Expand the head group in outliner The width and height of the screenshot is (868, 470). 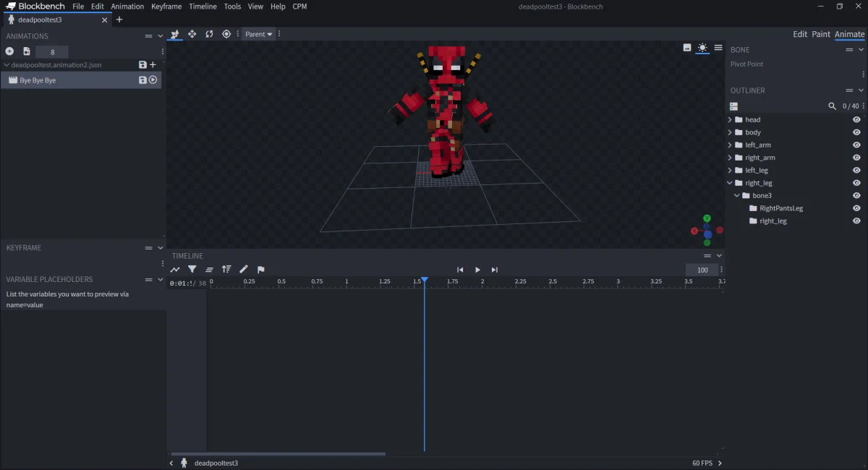pyautogui.click(x=730, y=120)
